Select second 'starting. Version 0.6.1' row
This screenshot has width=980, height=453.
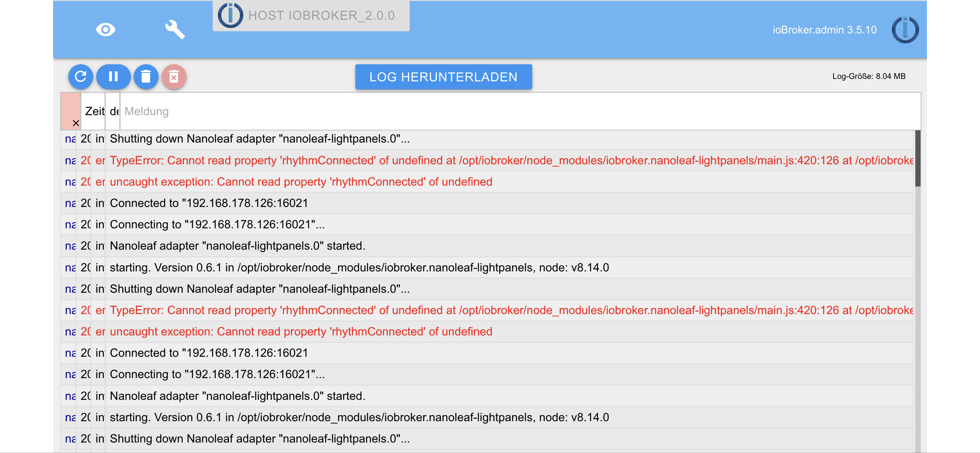[x=487, y=417]
